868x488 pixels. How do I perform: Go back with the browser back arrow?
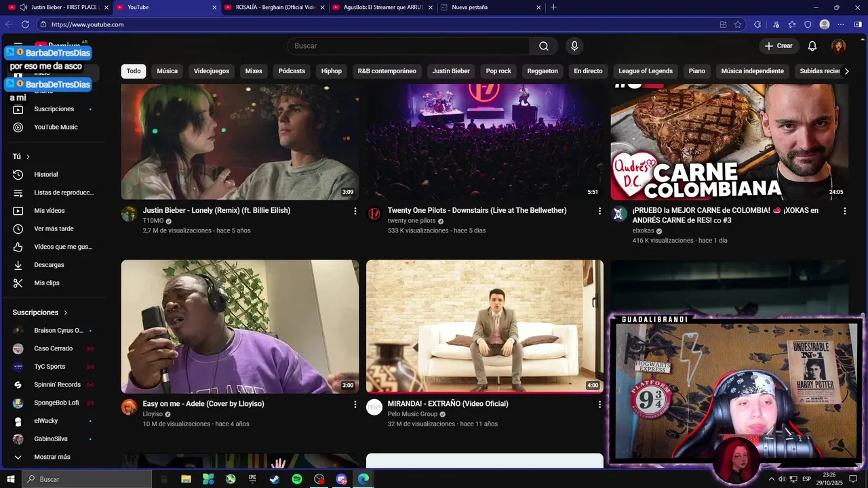(x=9, y=24)
